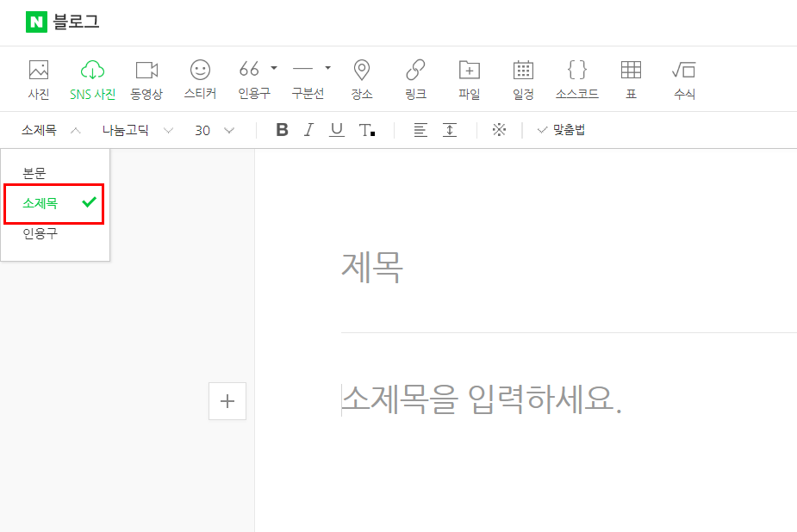Click the Naver N logo
Image resolution: width=797 pixels, height=532 pixels.
click(x=36, y=22)
